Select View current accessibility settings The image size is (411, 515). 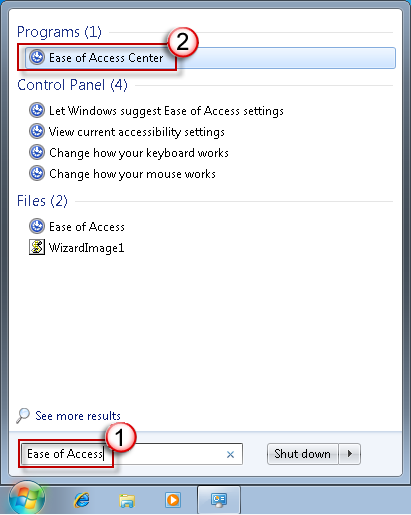[137, 132]
